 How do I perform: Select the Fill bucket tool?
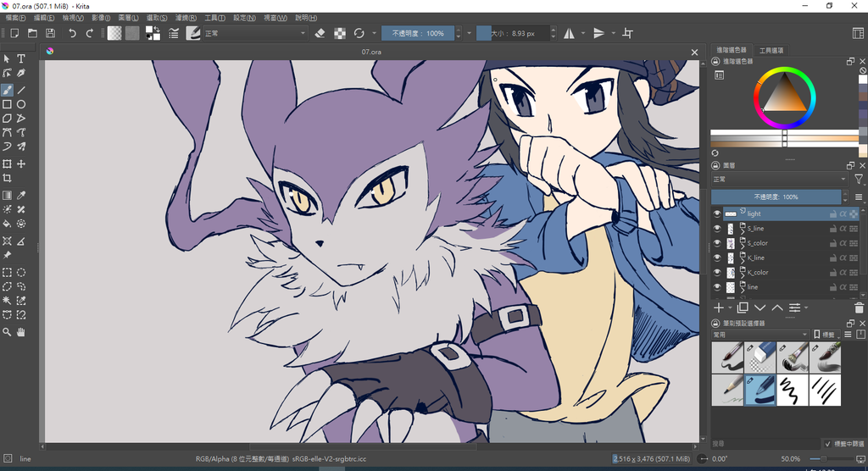coord(7,224)
